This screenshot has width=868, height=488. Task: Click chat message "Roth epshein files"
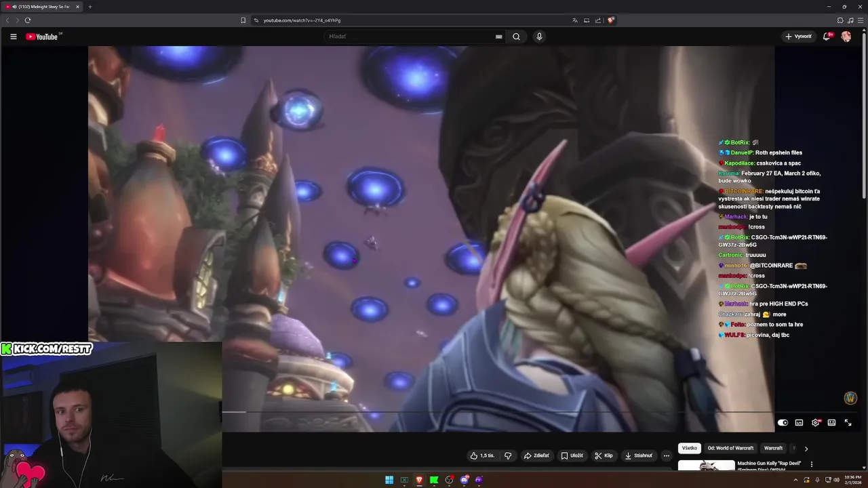[778, 152]
